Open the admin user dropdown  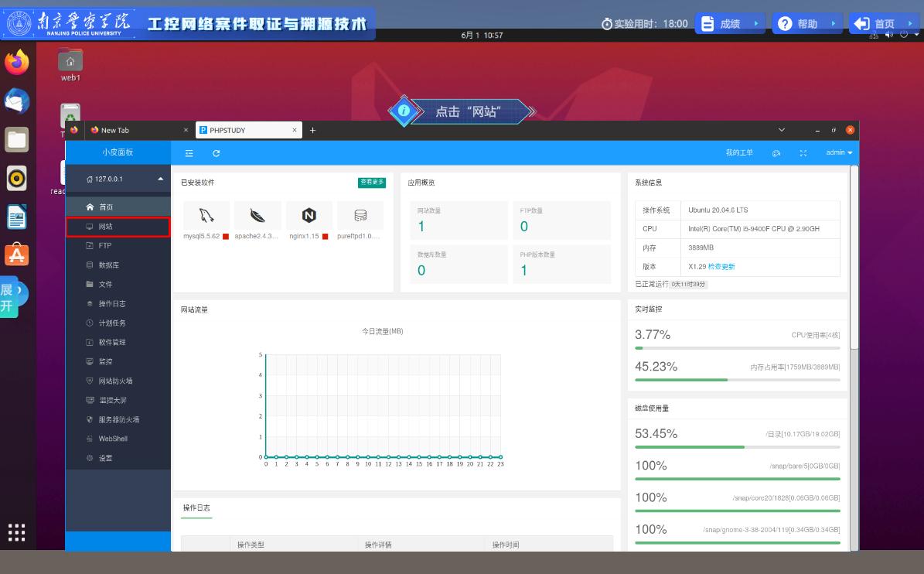[839, 153]
